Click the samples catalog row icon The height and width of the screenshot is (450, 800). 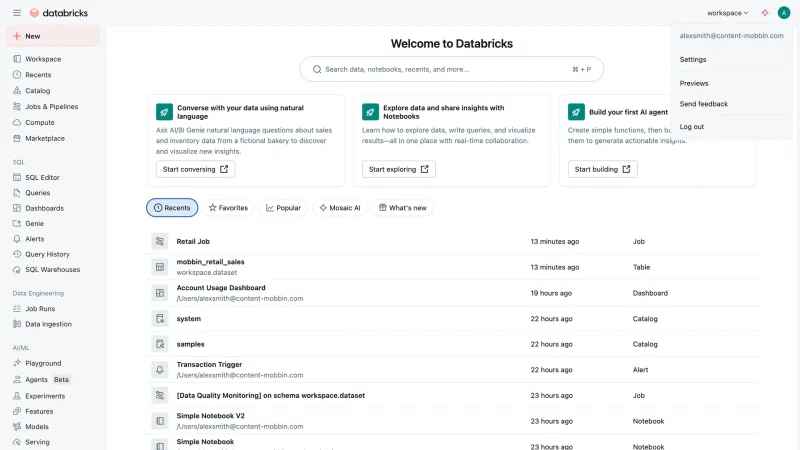tap(160, 344)
